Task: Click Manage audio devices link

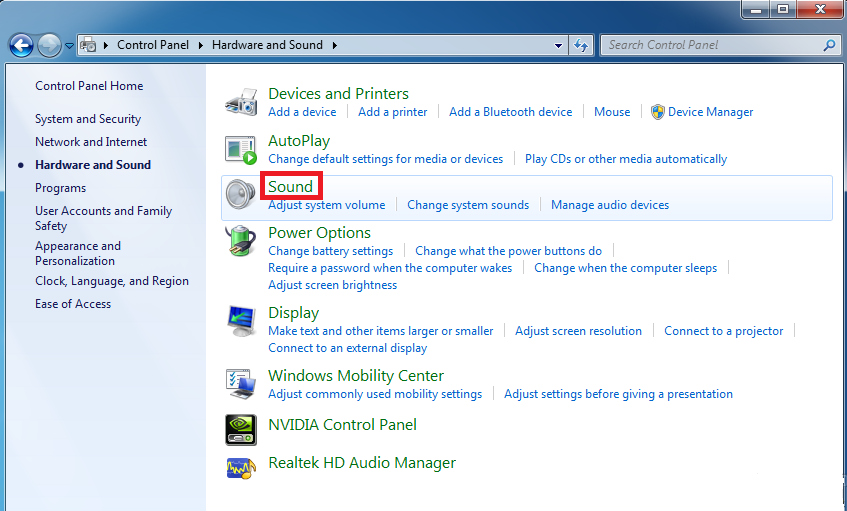Action: click(610, 205)
